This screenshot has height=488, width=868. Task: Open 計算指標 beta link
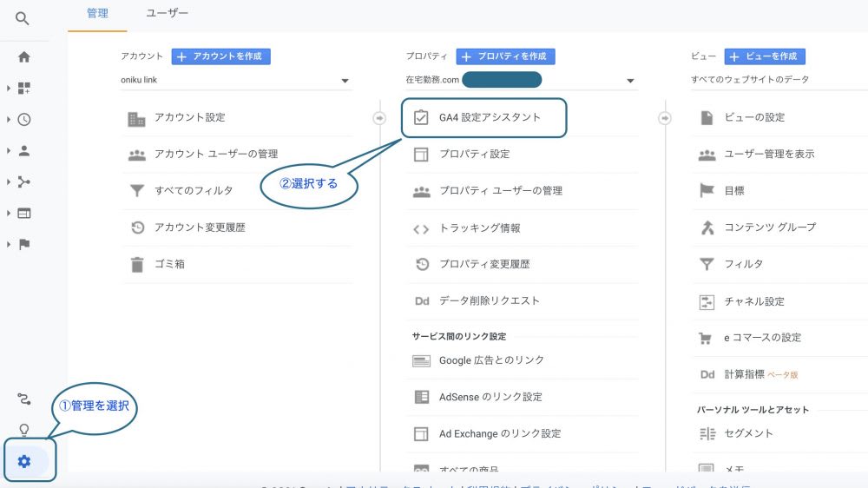point(761,374)
